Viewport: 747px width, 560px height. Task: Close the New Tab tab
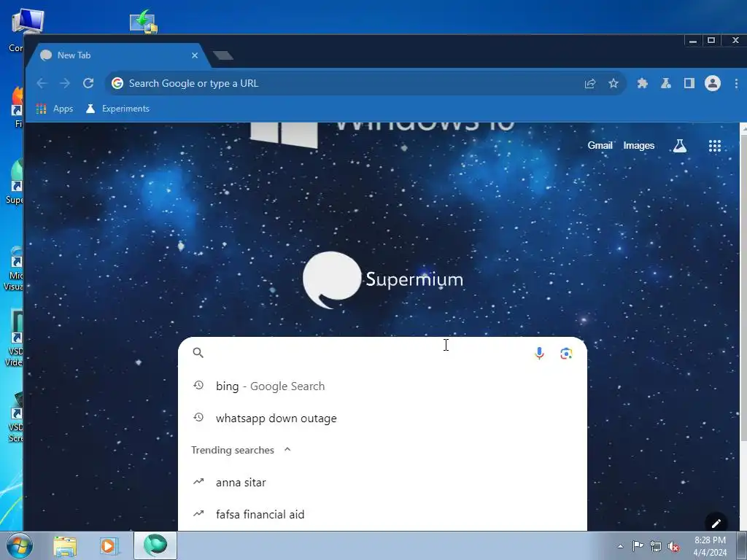194,55
